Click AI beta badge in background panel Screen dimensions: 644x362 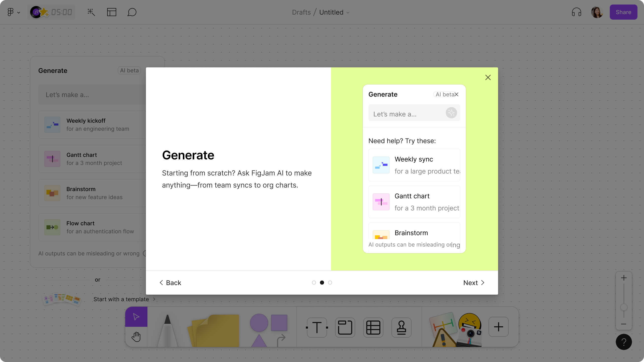pyautogui.click(x=129, y=71)
